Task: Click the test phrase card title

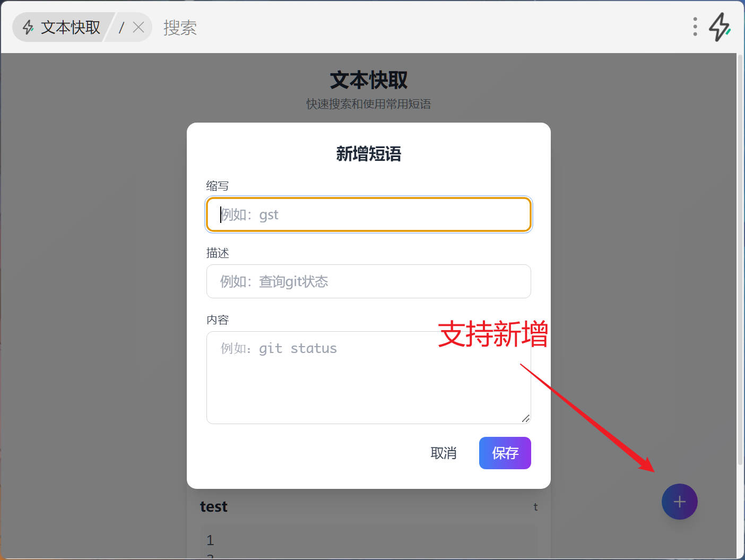Action: 214,507
